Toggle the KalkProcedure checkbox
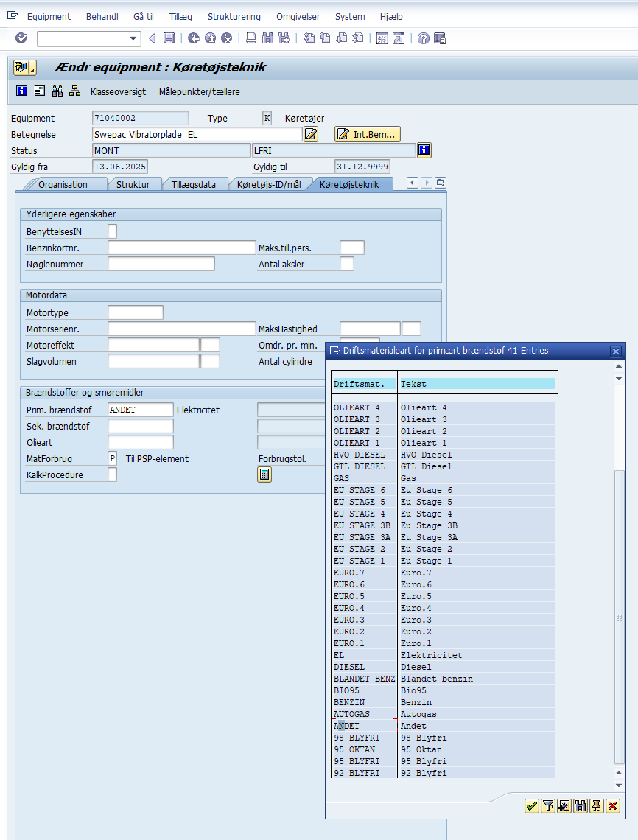 tap(112, 475)
